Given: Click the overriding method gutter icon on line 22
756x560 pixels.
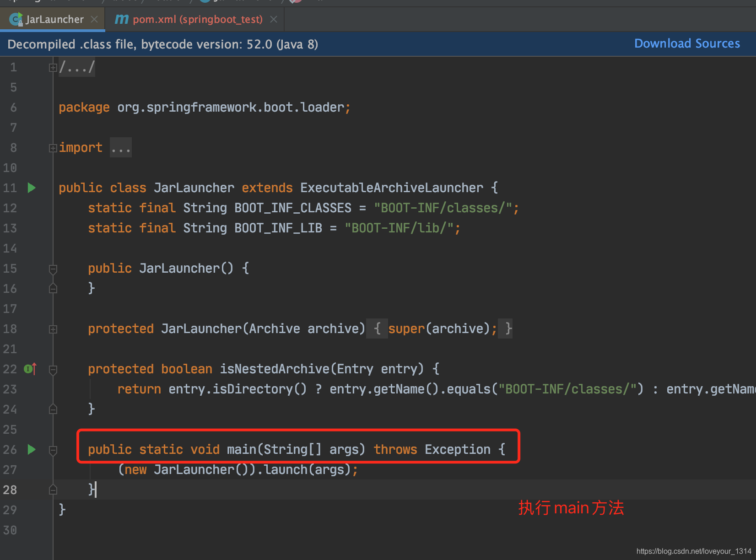Looking at the screenshot, I should click(30, 369).
